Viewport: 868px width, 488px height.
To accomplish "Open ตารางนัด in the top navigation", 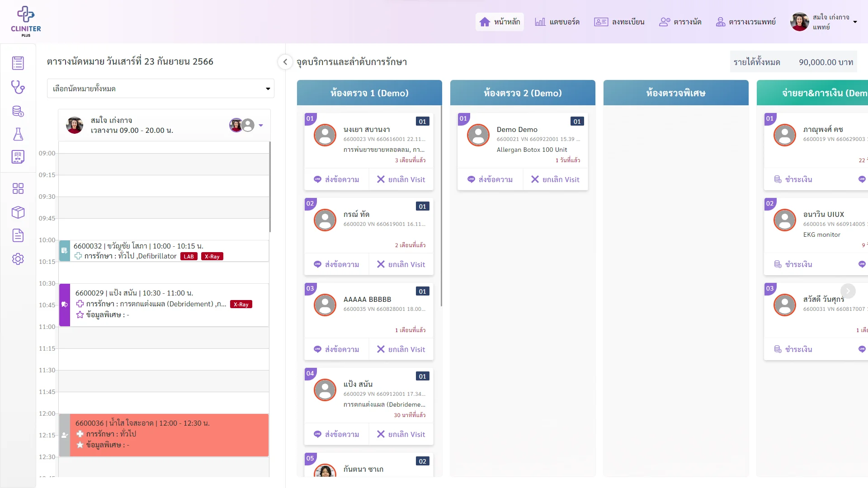I will click(x=680, y=22).
